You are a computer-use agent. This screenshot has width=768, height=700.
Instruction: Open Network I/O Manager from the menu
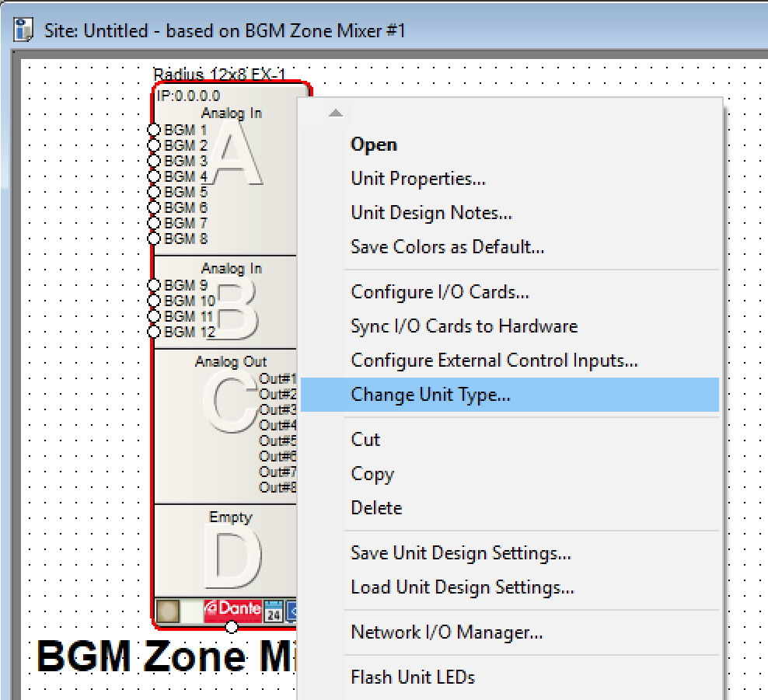pyautogui.click(x=510, y=632)
